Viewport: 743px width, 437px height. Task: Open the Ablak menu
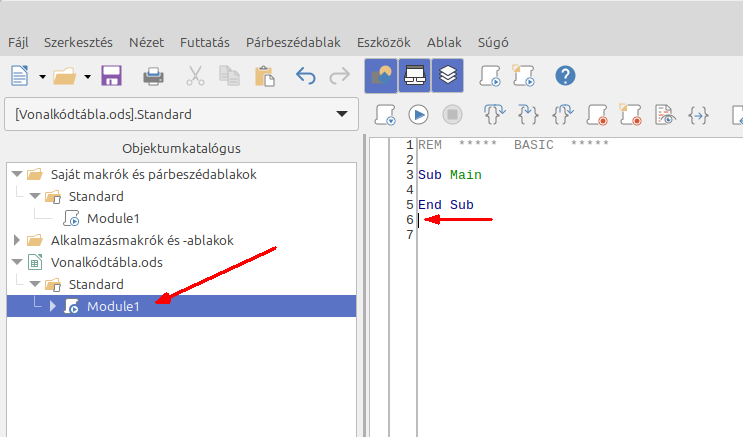pyautogui.click(x=444, y=42)
